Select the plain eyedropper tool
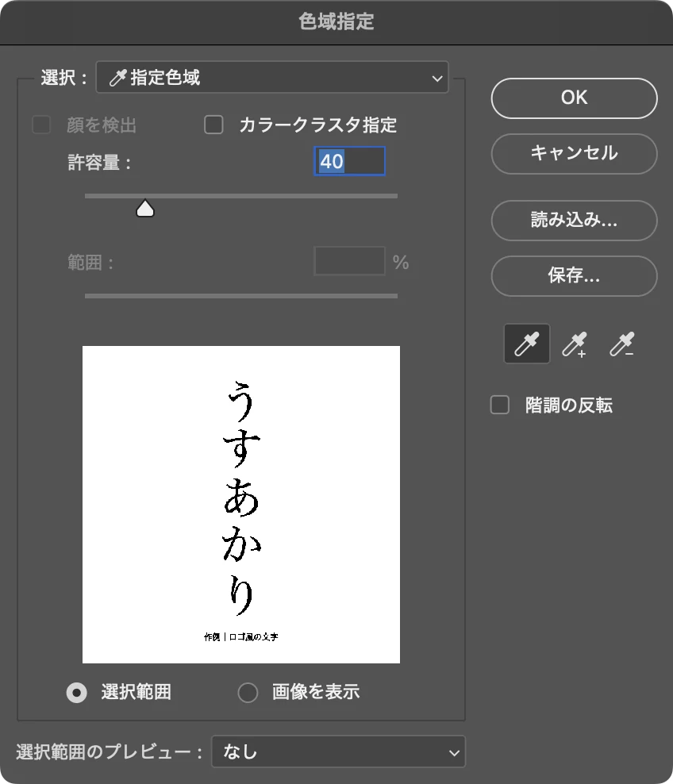 pyautogui.click(x=526, y=344)
